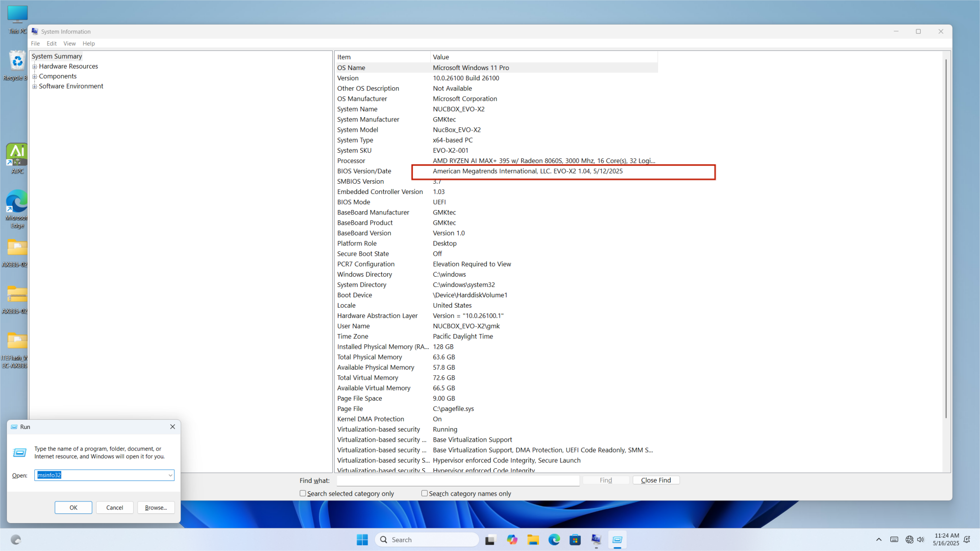The height and width of the screenshot is (551, 980).
Task: Open Microsoft Edge desktop shortcut
Action: [17, 209]
